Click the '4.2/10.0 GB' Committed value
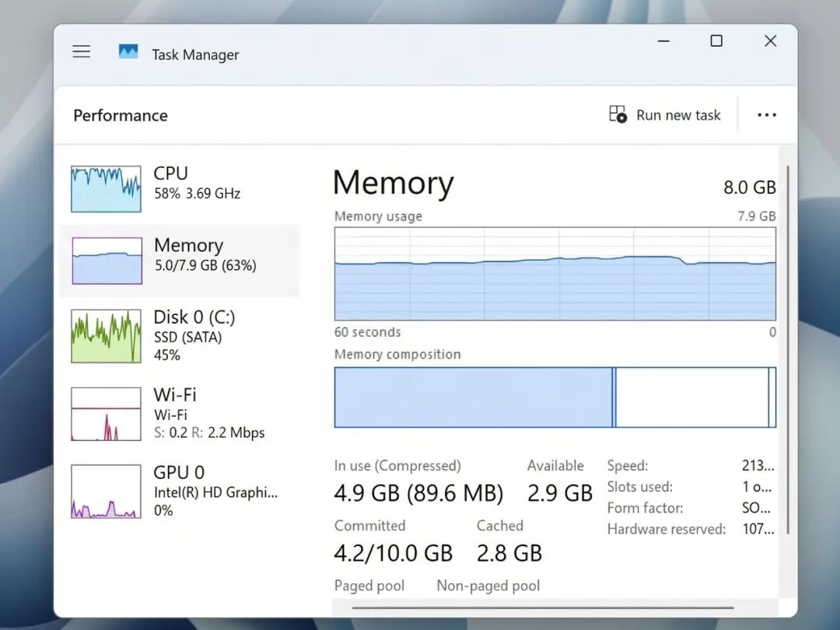Screen dimensions: 840x630 (x=394, y=553)
